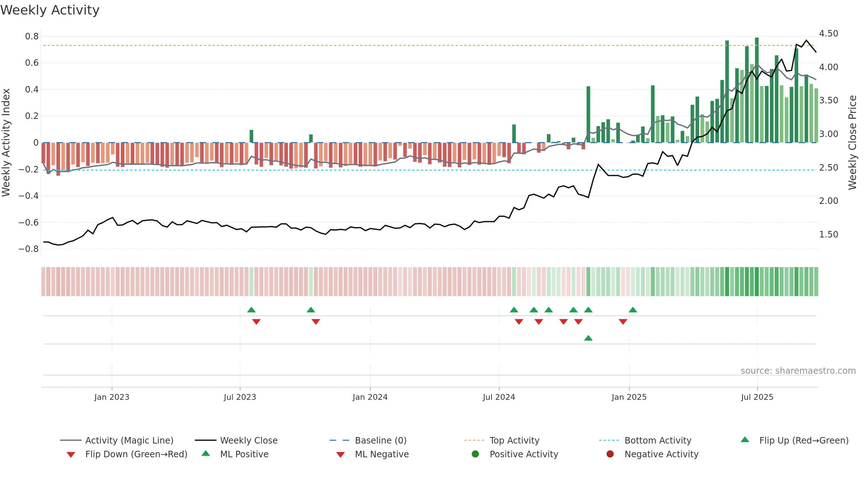Click the Weekly Close Price axis title
868x488 pixels.
click(x=852, y=142)
